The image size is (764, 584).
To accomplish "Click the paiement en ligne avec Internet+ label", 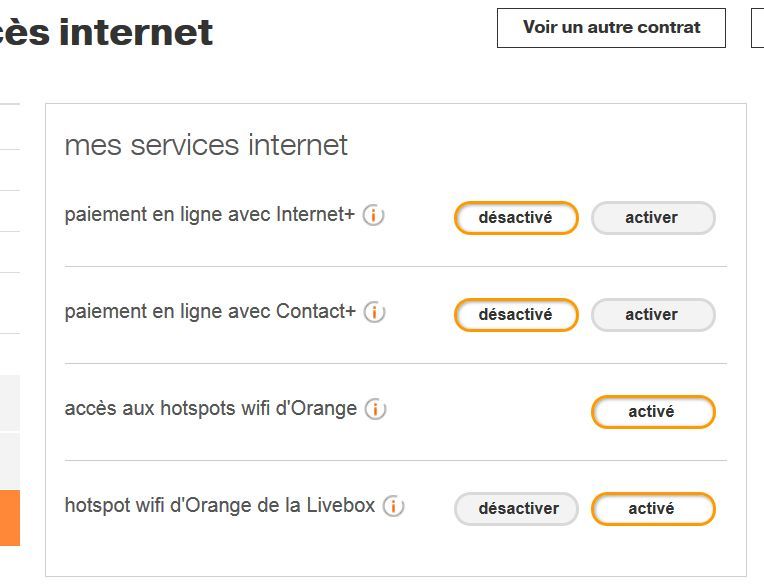I will pyautogui.click(x=209, y=215).
